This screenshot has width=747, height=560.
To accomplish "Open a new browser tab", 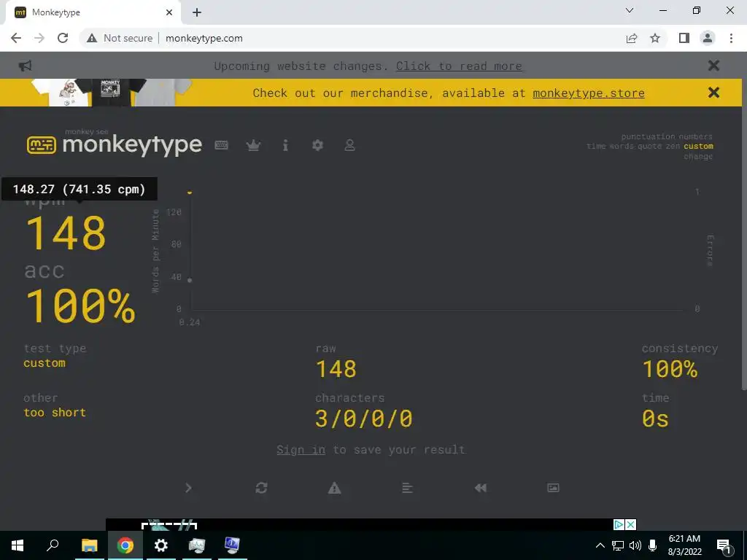I will click(197, 12).
